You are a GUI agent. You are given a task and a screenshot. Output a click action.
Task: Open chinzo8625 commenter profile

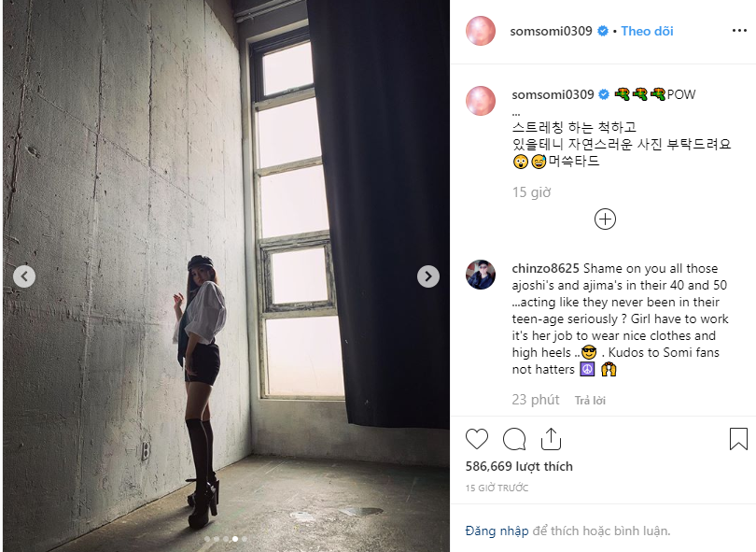point(545,268)
